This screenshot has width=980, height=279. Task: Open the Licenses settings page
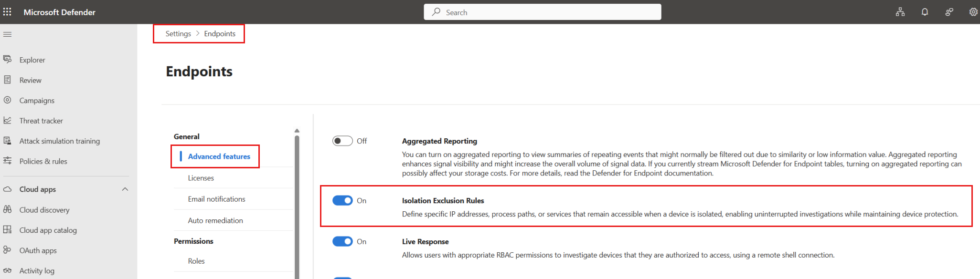click(201, 178)
